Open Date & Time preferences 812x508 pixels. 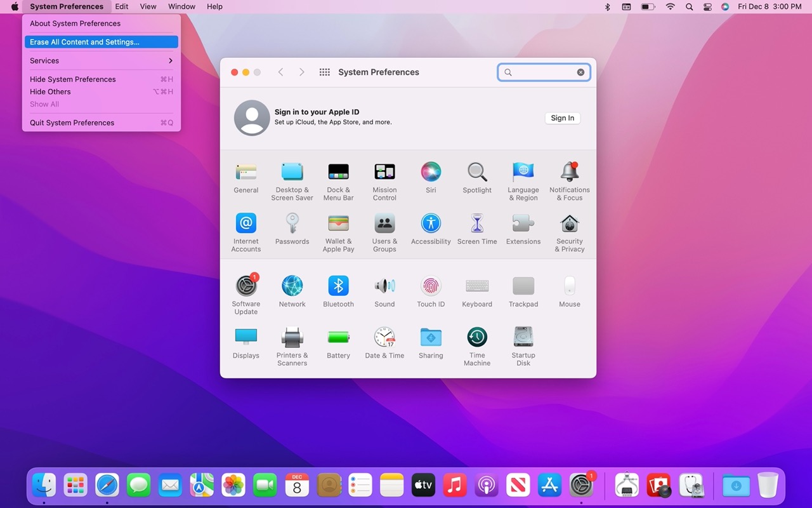click(384, 343)
